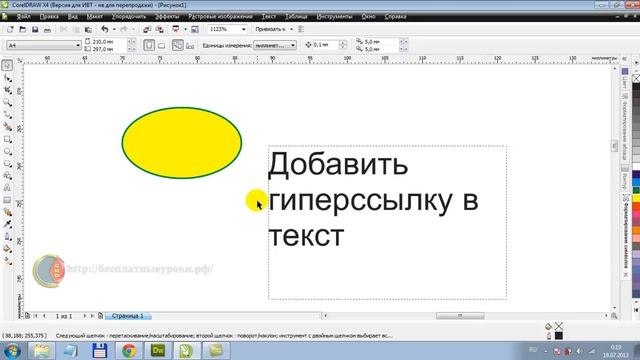
Task: Open the Макет menu
Action: [95, 17]
